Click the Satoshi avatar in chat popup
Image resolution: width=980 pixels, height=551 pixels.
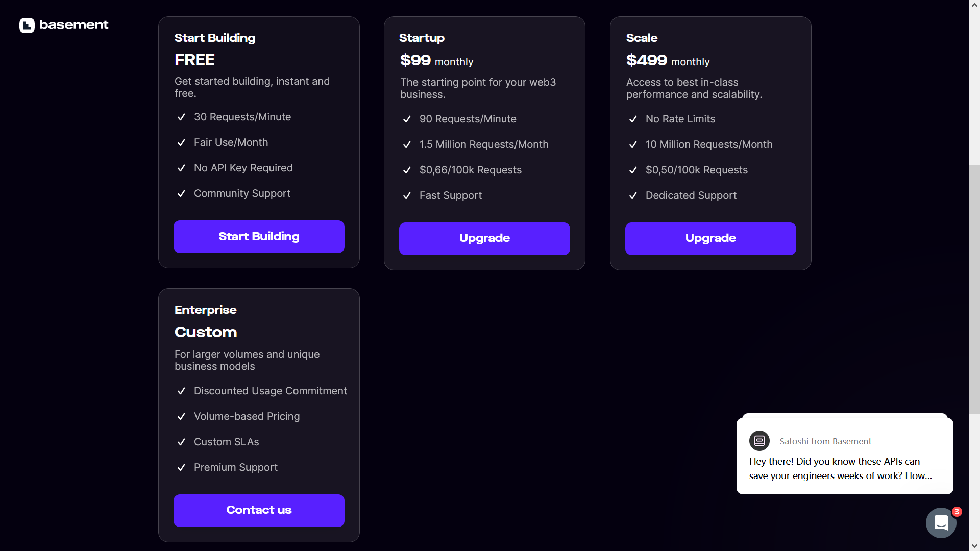[x=759, y=441]
